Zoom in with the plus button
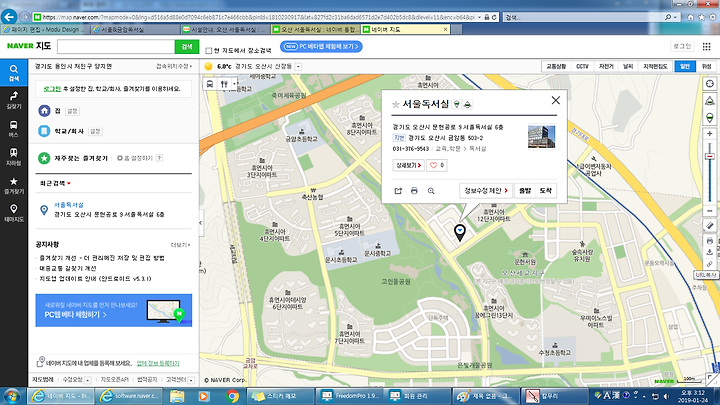The height and width of the screenshot is (405, 720). 710,134
